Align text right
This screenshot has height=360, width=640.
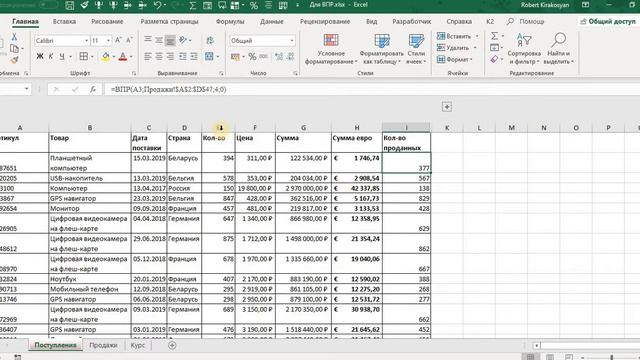pyautogui.click(x=170, y=56)
